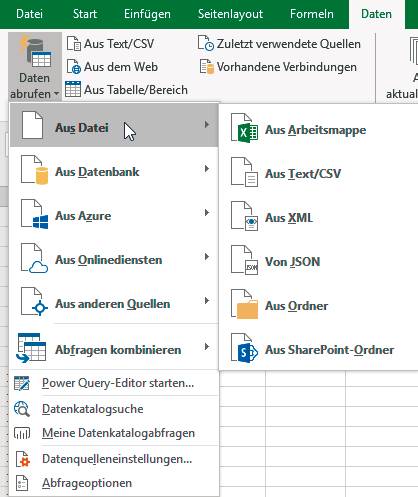Open Meine Datenkatalogabfragen
The width and height of the screenshot is (418, 497).
(x=114, y=433)
